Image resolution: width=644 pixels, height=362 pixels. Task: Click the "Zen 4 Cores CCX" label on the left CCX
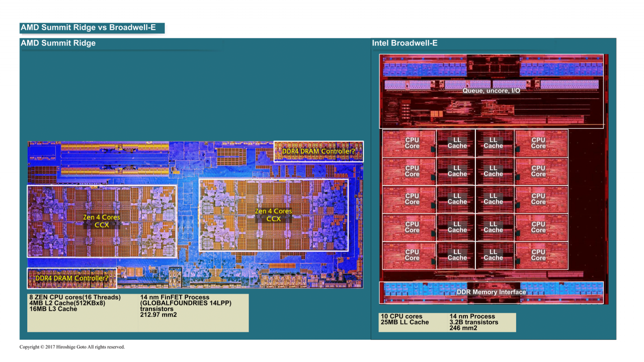click(102, 221)
